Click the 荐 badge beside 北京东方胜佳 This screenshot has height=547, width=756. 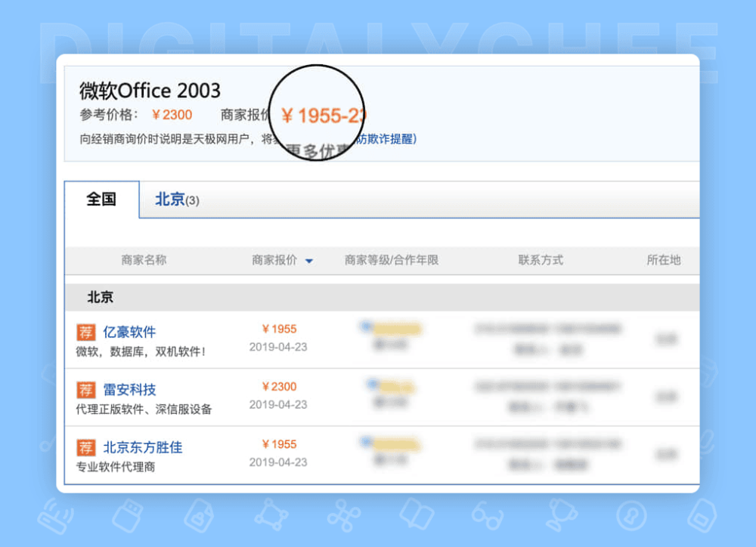(86, 447)
